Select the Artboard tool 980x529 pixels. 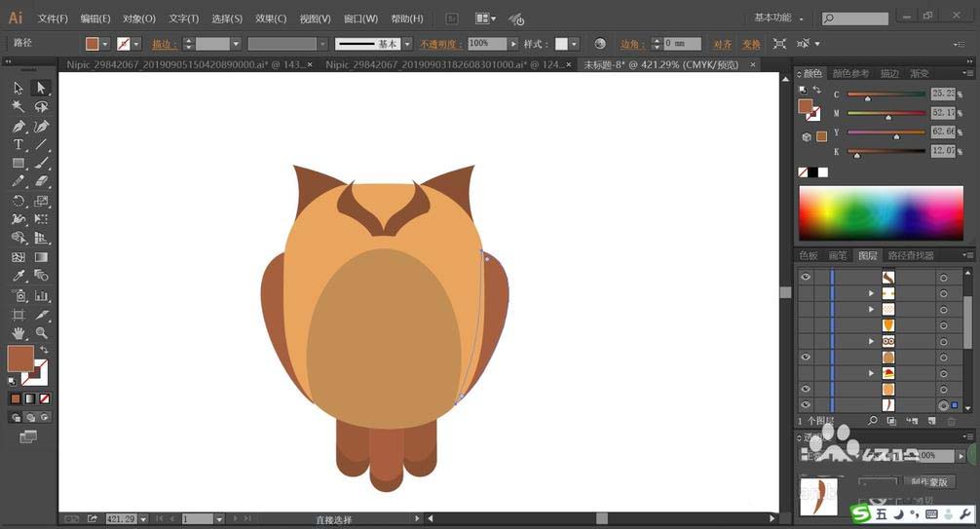click(19, 315)
